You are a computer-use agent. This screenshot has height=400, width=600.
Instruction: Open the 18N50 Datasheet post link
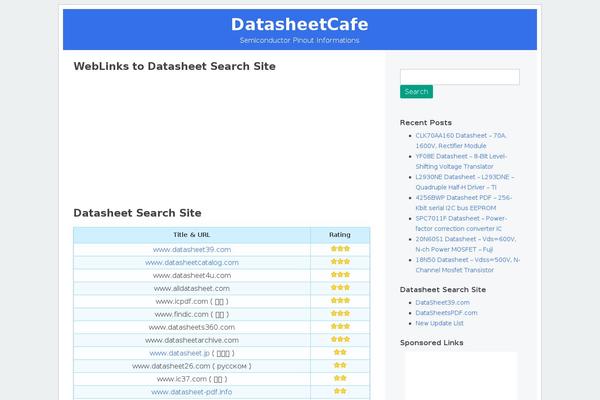click(x=467, y=265)
